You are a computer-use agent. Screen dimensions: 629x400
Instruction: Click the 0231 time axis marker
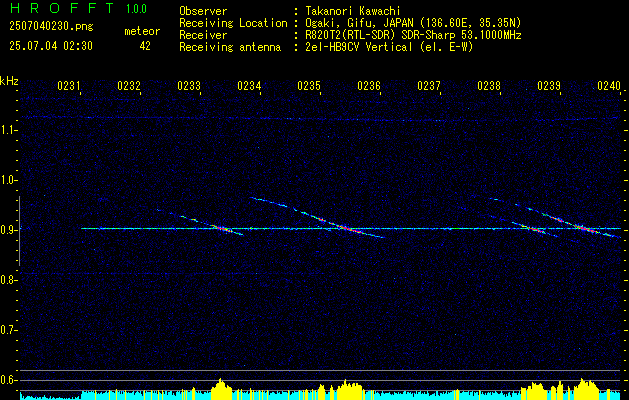(x=69, y=86)
